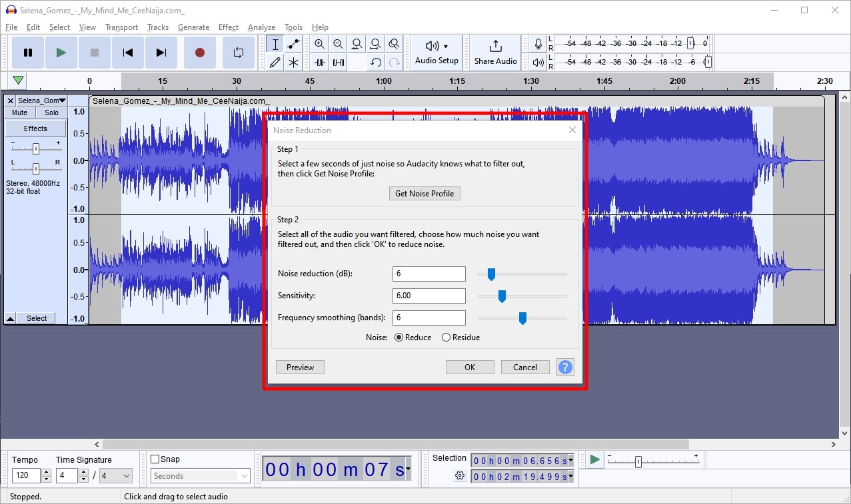
Task: Start playback with the Play button
Action: point(61,53)
